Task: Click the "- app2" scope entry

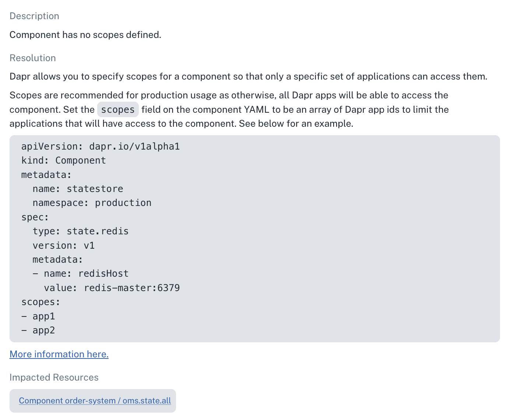Action: pyautogui.click(x=38, y=330)
